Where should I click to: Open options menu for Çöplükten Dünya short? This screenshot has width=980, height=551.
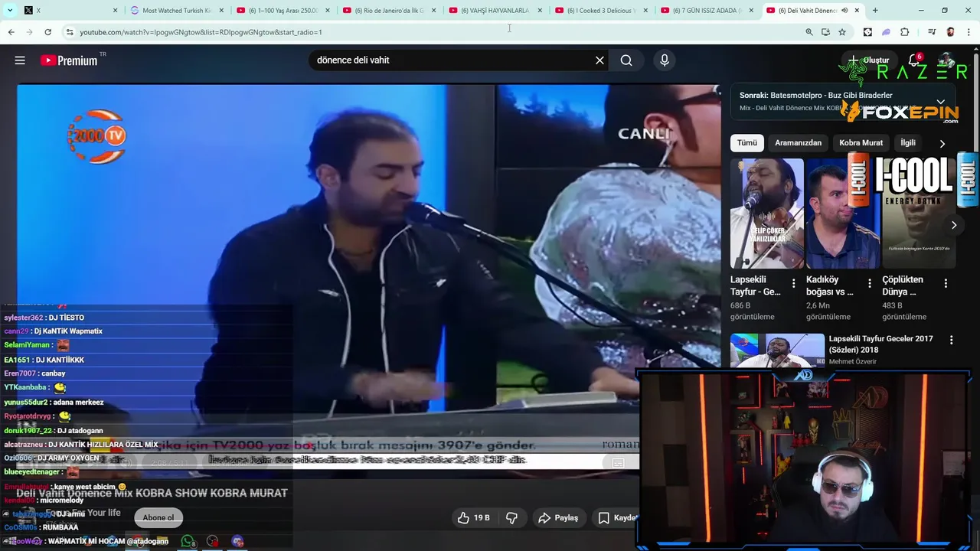click(x=945, y=283)
